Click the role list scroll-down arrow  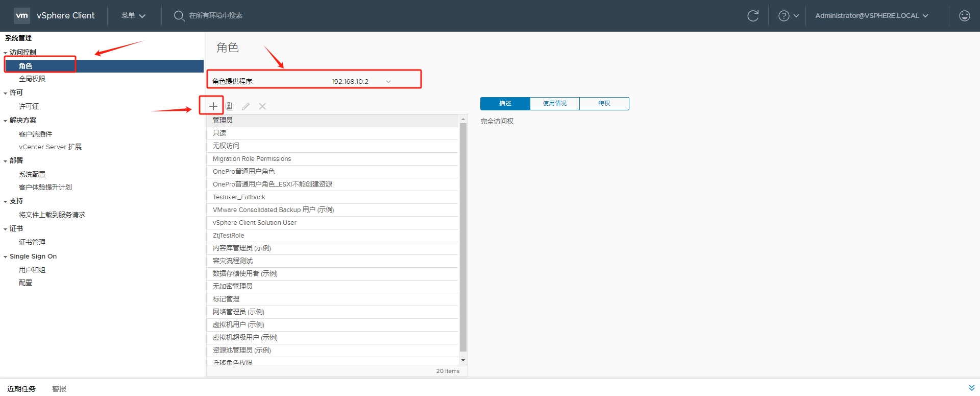[463, 360]
